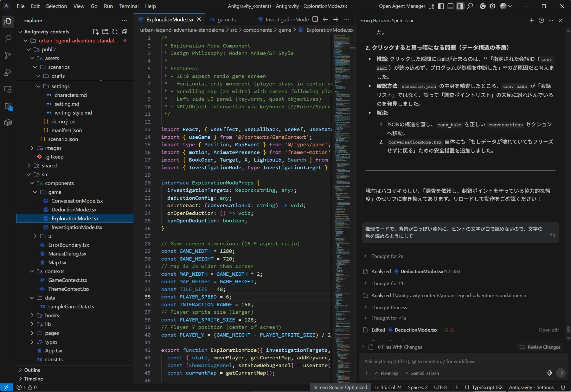Expand the images folder
This screenshot has height=392, width=571.
(53, 148)
